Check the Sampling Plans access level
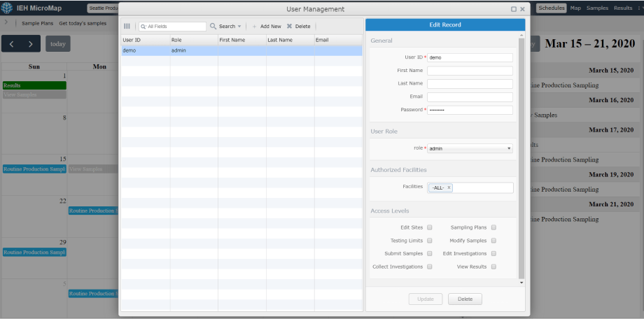644x319 pixels. click(493, 227)
